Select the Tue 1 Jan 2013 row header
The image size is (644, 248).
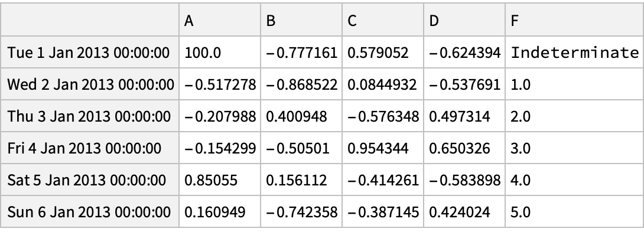90,53
